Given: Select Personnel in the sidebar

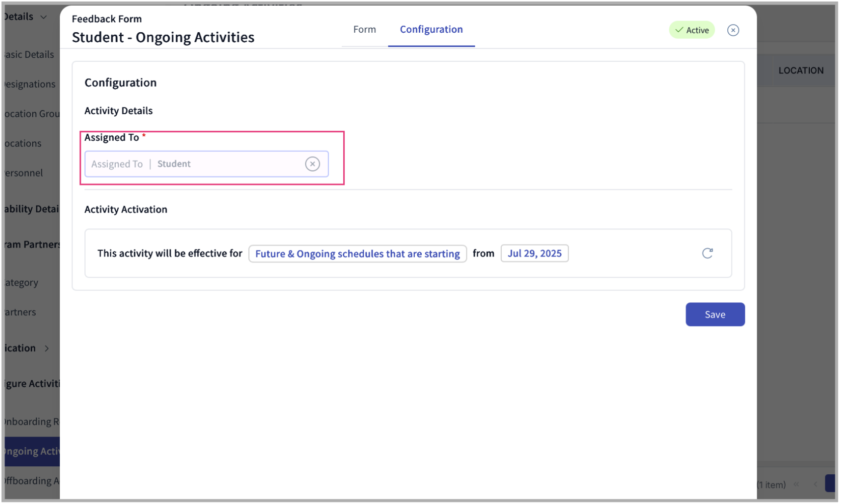Looking at the screenshot, I should click(22, 173).
